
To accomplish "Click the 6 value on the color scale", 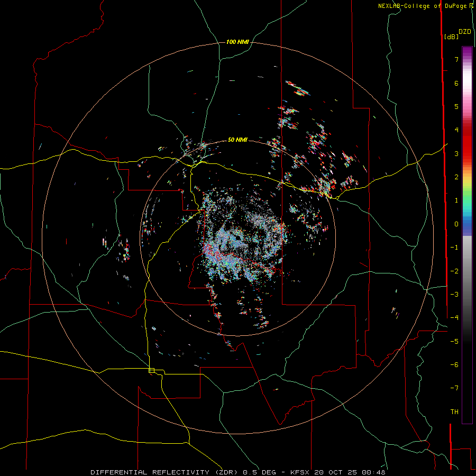I will point(456,83).
